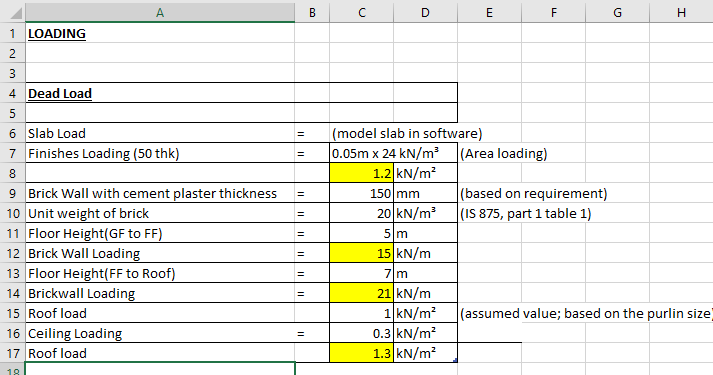Select 'Brickwall Loading' cell in row 14
This screenshot has width=713, height=375.
click(x=160, y=293)
